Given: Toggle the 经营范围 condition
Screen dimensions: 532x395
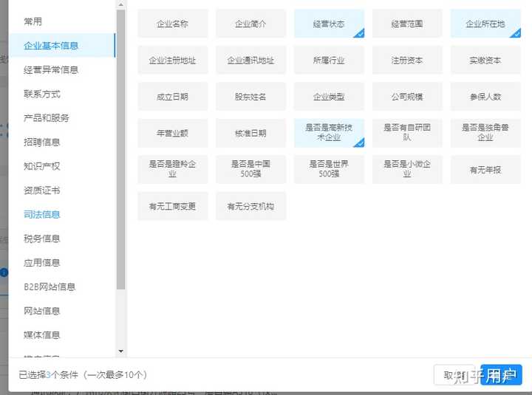Looking at the screenshot, I should (407, 24).
